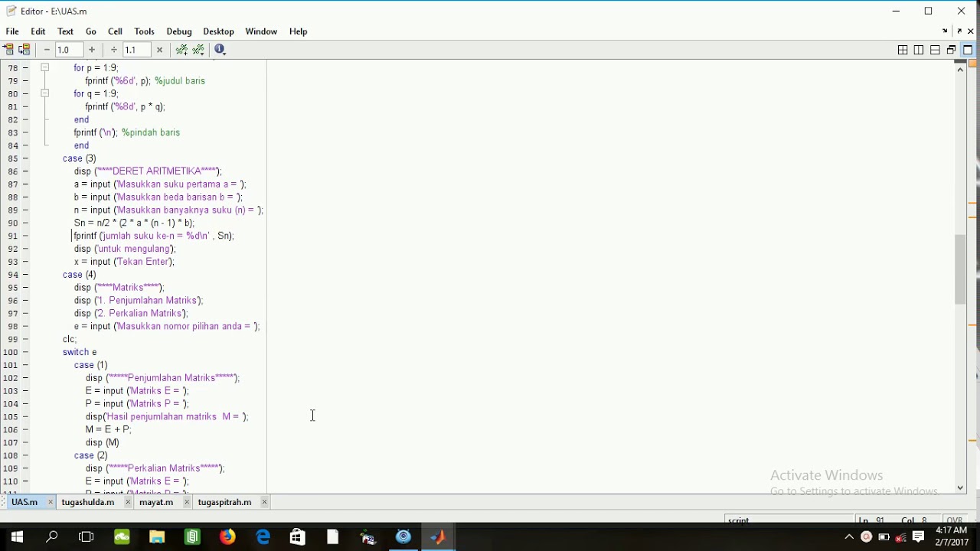Image resolution: width=980 pixels, height=551 pixels.
Task: Click scroll up arrow of vertical scrollbar
Action: coord(960,69)
